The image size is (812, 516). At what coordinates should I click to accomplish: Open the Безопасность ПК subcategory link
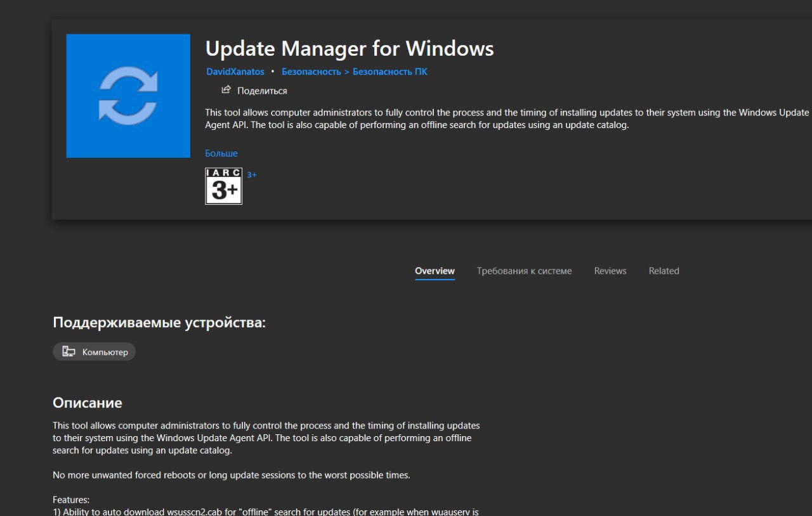click(x=390, y=72)
